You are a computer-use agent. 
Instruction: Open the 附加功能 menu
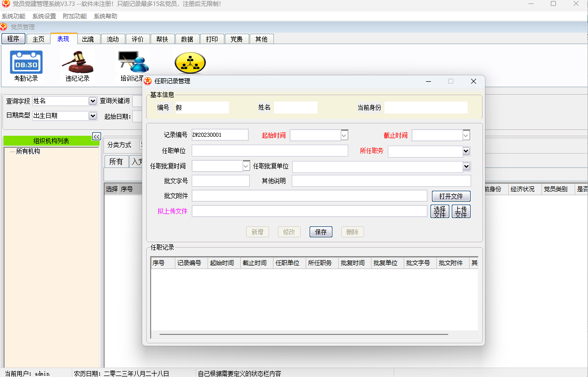coord(75,16)
